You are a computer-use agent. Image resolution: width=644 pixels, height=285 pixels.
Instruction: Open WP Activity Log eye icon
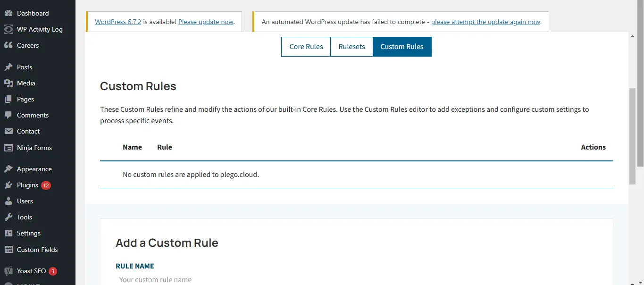tap(8, 29)
